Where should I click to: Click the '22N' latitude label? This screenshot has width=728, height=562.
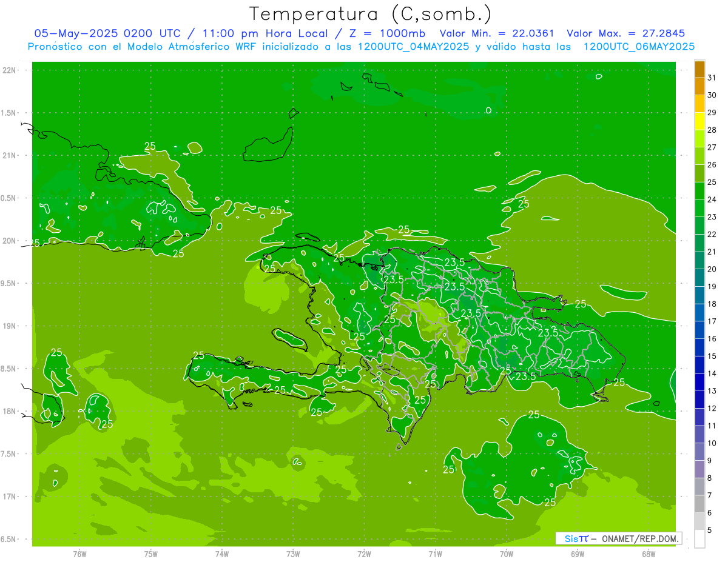9,70
